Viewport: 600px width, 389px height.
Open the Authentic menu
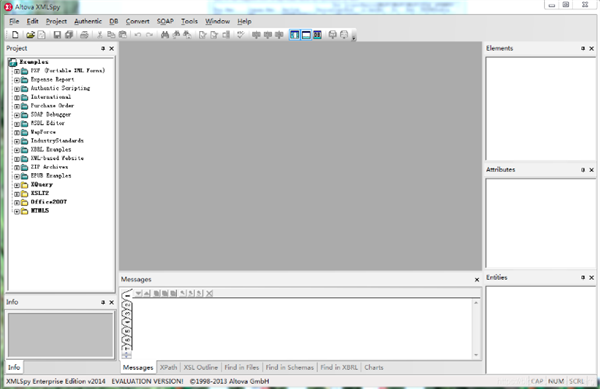(88, 21)
